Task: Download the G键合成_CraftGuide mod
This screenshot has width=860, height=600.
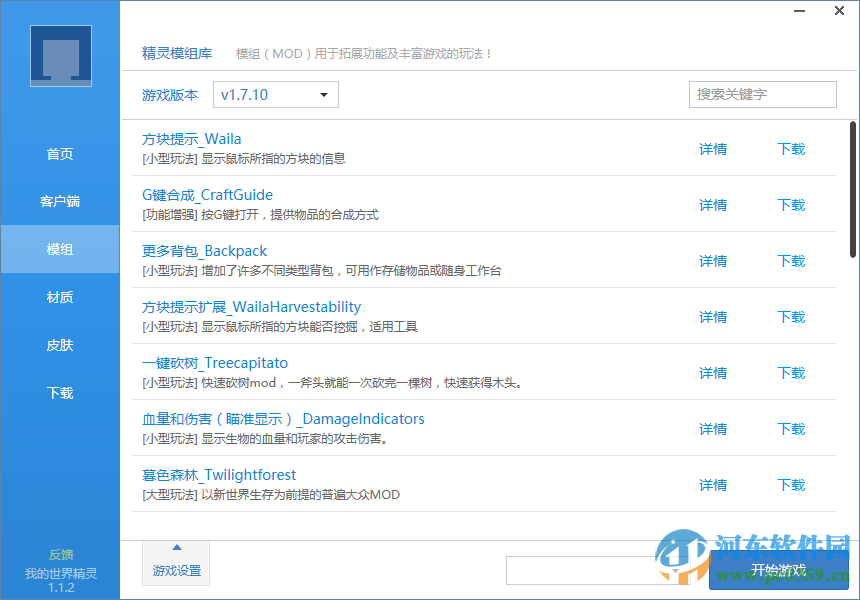Action: [791, 205]
